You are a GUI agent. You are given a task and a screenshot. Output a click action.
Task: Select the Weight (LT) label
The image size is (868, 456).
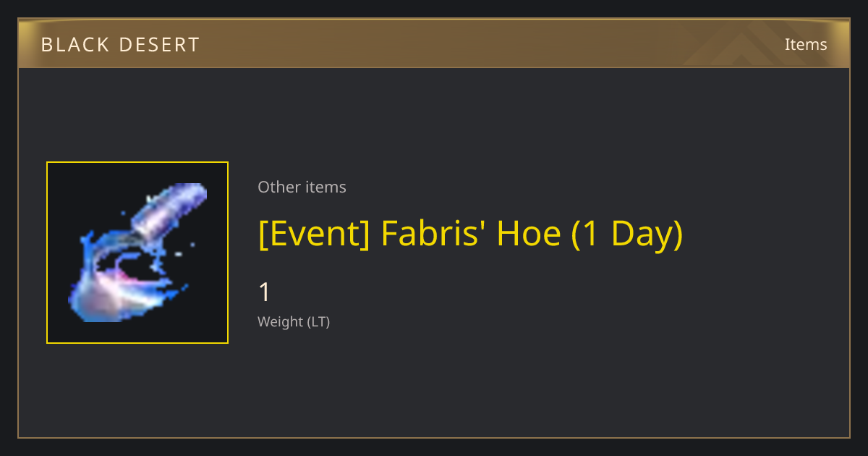294,321
